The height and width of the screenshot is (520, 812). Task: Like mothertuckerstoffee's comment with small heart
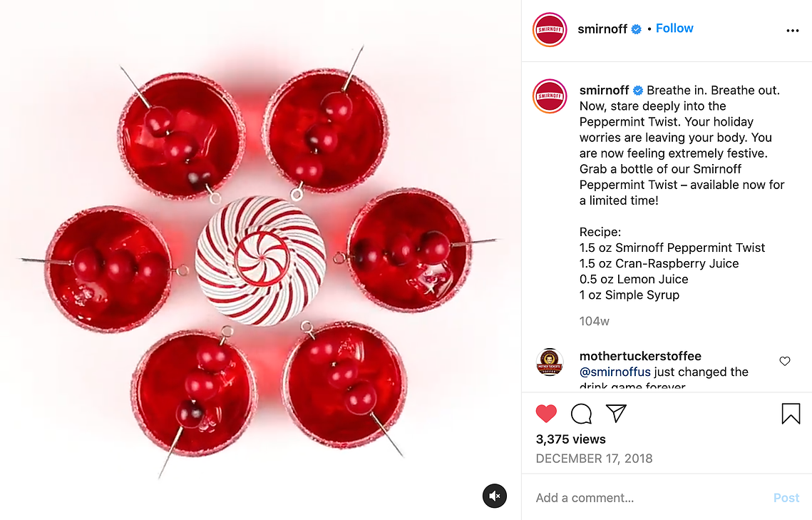click(x=785, y=361)
